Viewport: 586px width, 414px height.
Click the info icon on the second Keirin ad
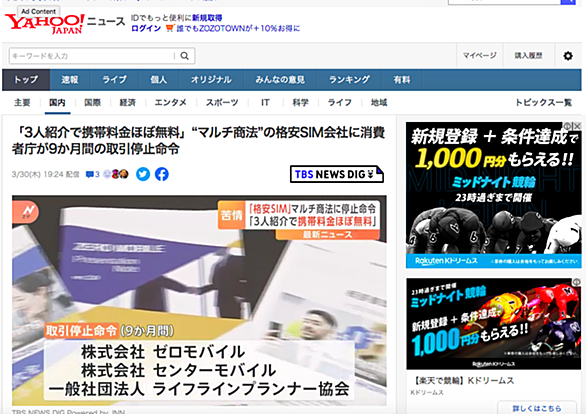577,282
